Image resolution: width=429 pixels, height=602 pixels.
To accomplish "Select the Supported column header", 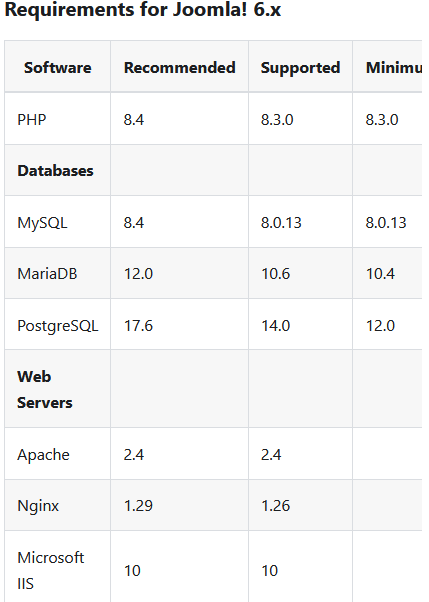I will [x=300, y=68].
